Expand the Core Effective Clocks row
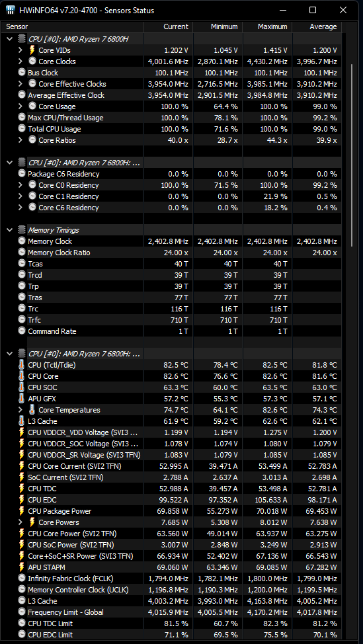This screenshot has width=363, height=644. [x=20, y=84]
